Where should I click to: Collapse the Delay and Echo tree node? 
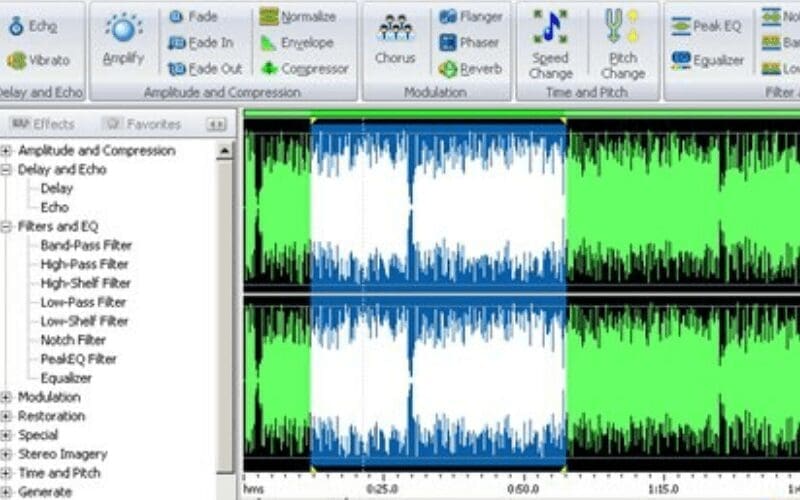7,170
